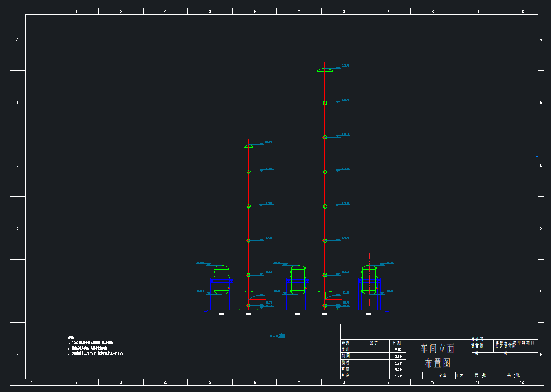Click row letter B in the right border
This screenshot has width=551, height=392.
click(541, 102)
